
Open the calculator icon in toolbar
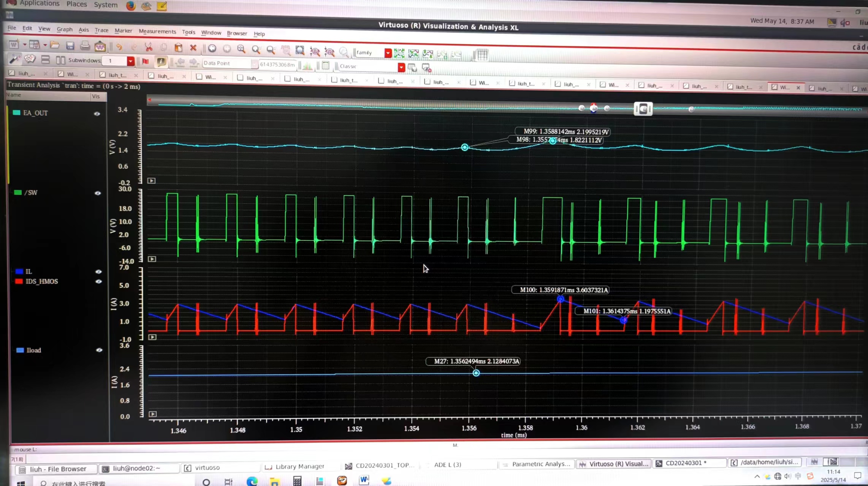pyautogui.click(x=325, y=66)
